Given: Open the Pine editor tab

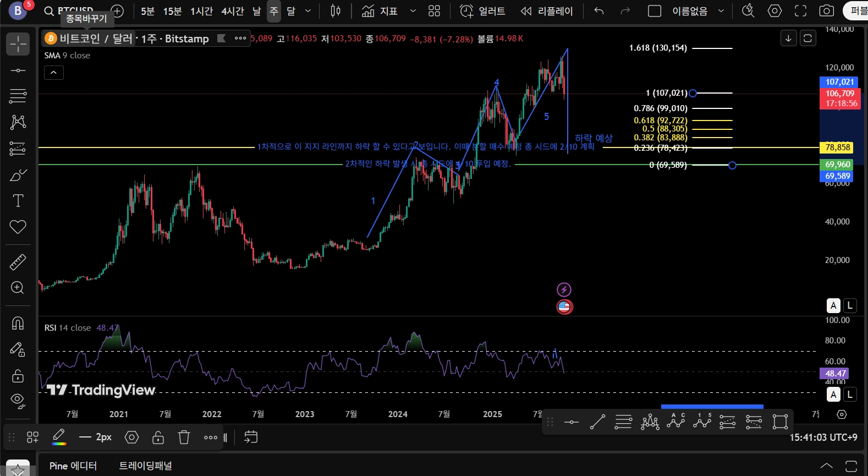Looking at the screenshot, I should (73, 466).
